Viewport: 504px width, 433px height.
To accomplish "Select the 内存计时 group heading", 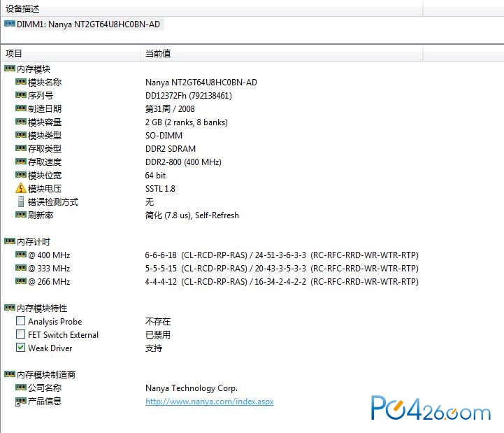I will point(34,241).
